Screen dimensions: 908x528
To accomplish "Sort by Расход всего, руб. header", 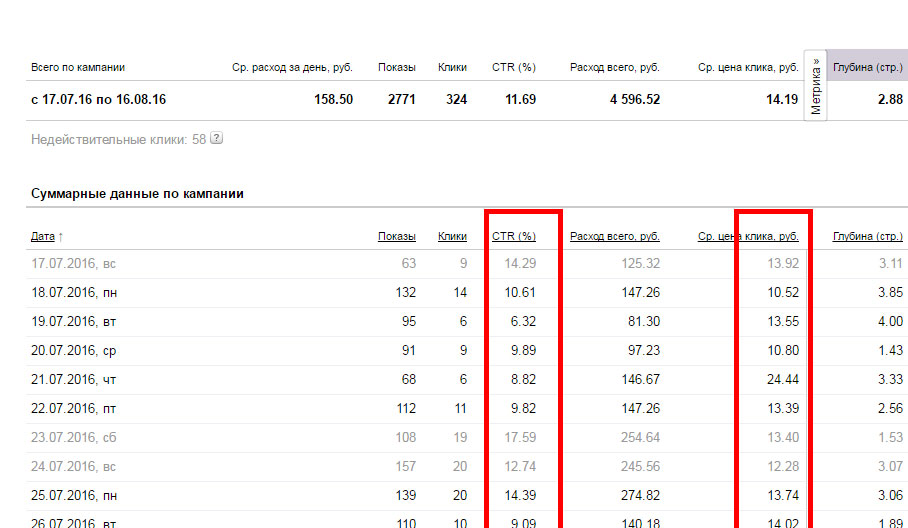I will point(614,237).
